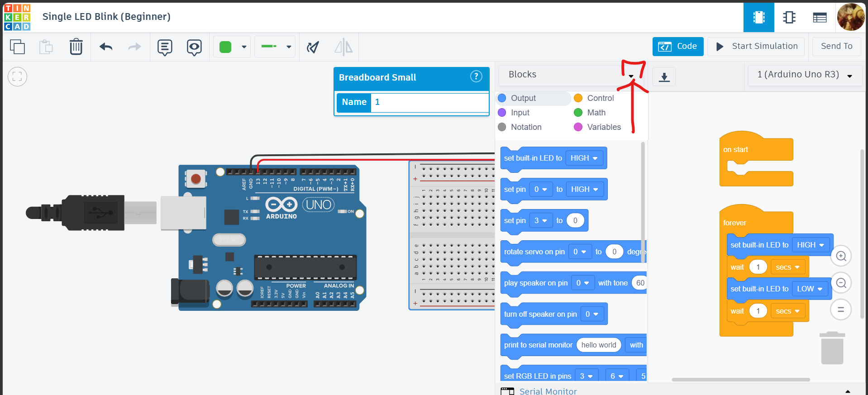Click Zoom to fit icon
The image size is (868, 395).
(x=17, y=76)
